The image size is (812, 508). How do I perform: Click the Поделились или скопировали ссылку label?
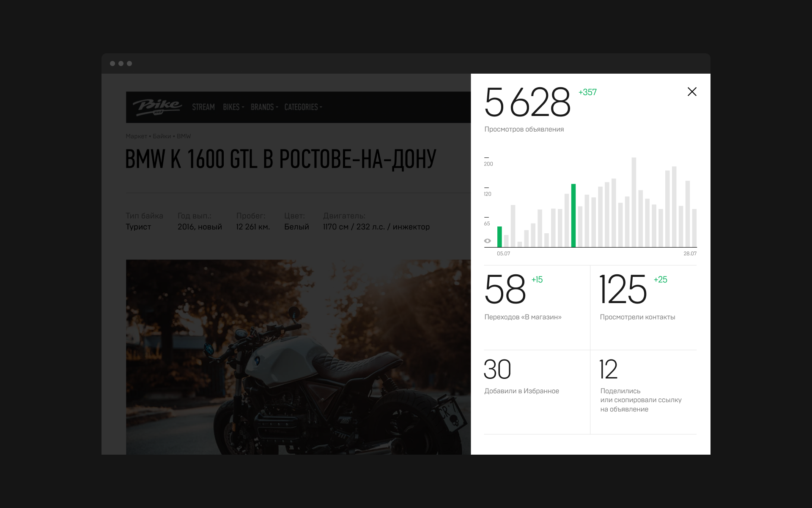coord(641,400)
